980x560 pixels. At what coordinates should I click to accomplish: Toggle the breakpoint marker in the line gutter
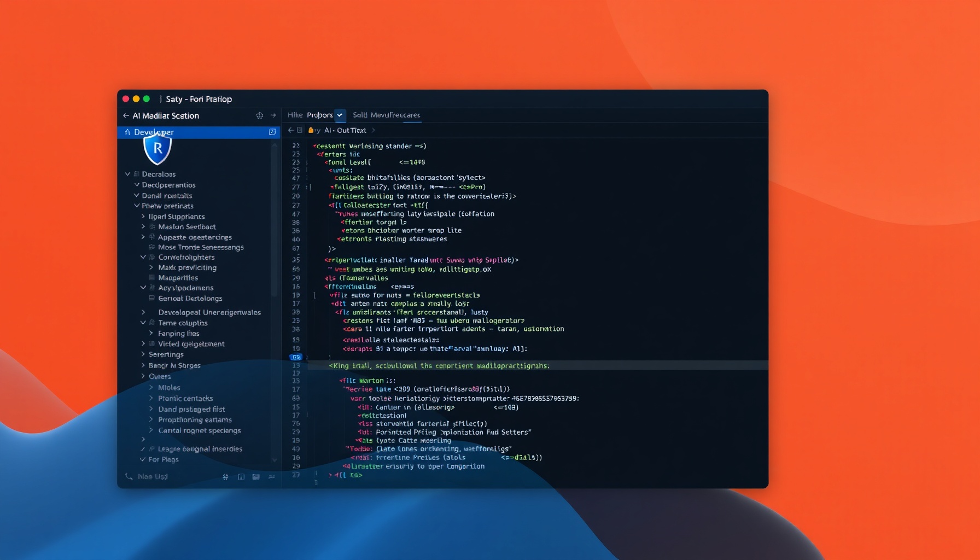pyautogui.click(x=295, y=357)
